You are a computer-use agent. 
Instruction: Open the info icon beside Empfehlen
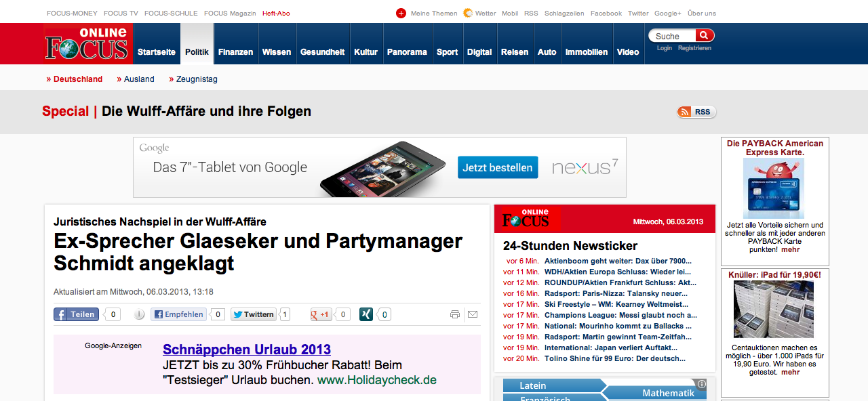pyautogui.click(x=139, y=314)
